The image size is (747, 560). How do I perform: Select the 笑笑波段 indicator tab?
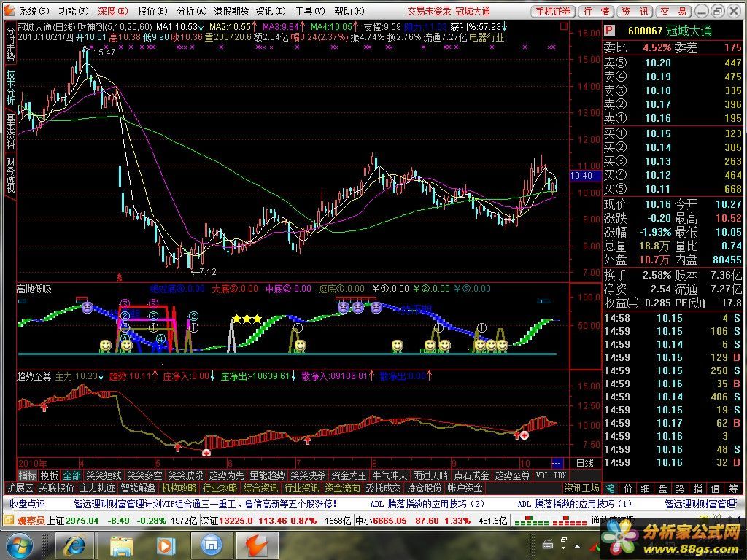click(185, 475)
